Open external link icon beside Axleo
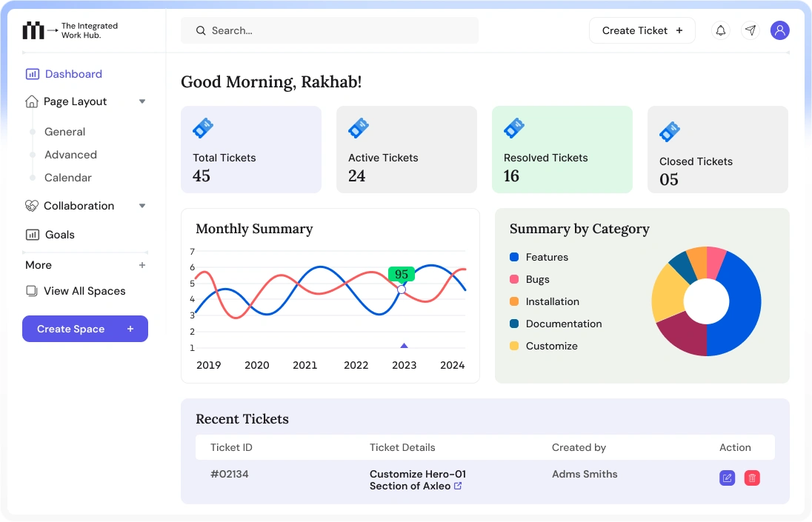The height and width of the screenshot is (522, 812). 458,486
